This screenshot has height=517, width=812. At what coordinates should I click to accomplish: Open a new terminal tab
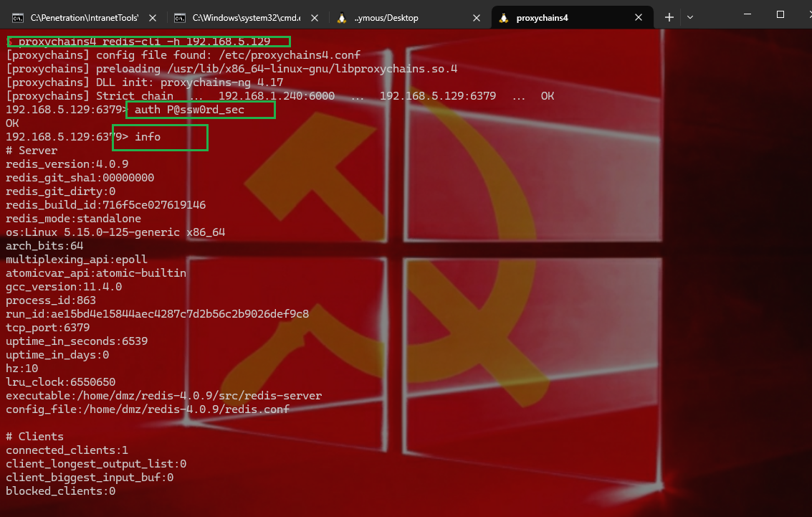pyautogui.click(x=669, y=18)
